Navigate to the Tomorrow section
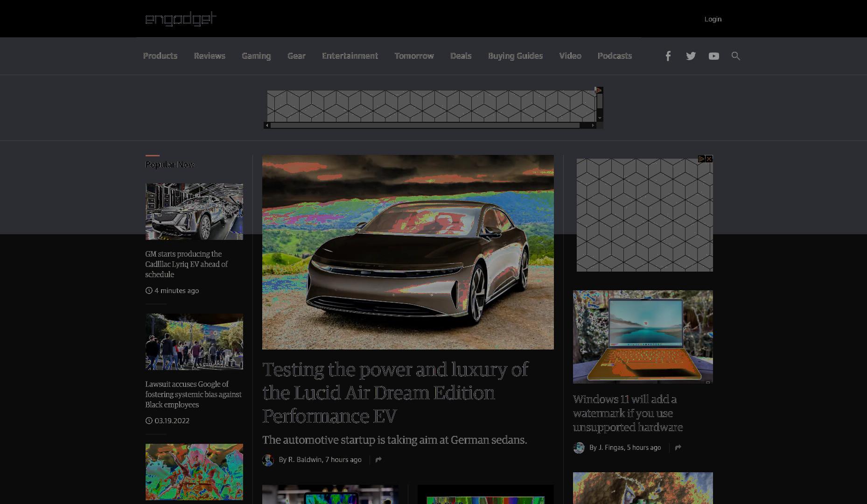This screenshot has height=504, width=867. (414, 56)
